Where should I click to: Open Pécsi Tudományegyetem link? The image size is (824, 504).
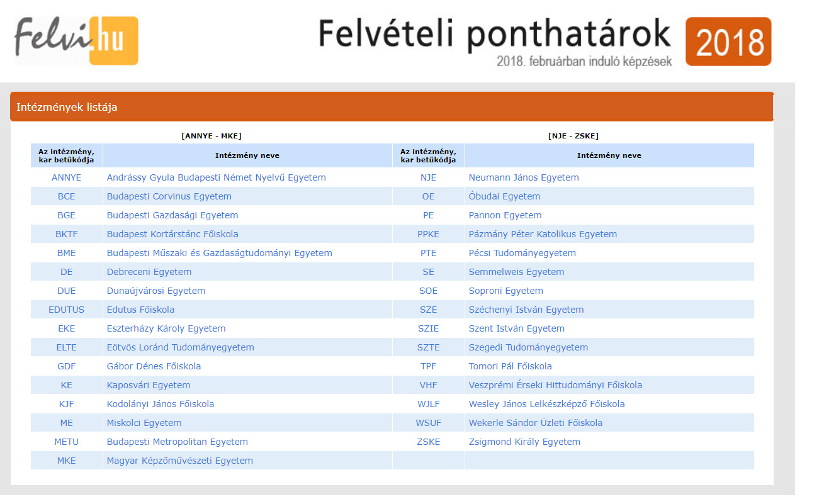point(522,253)
